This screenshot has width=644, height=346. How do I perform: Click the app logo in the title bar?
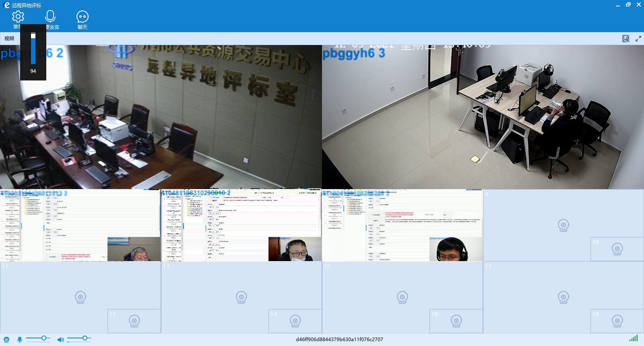point(6,5)
